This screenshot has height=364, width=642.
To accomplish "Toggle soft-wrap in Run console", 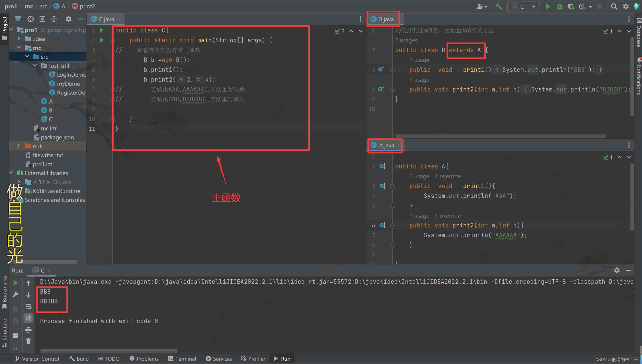I will point(28,307).
